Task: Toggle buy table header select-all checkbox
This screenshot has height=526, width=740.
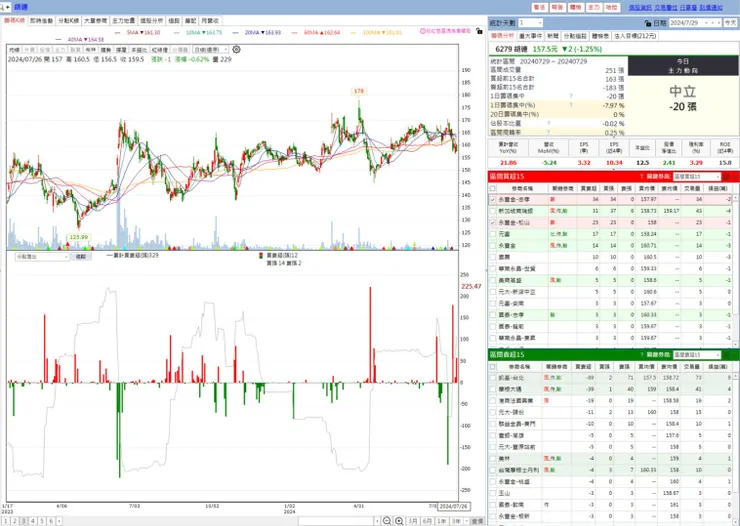Action: click(493, 188)
